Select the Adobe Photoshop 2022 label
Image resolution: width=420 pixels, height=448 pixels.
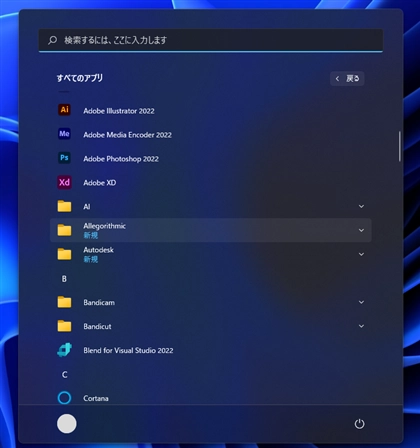pyautogui.click(x=121, y=159)
